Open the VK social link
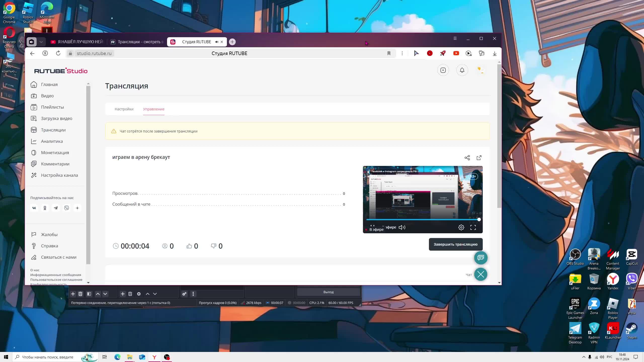This screenshot has width=644, height=362. 34,208
